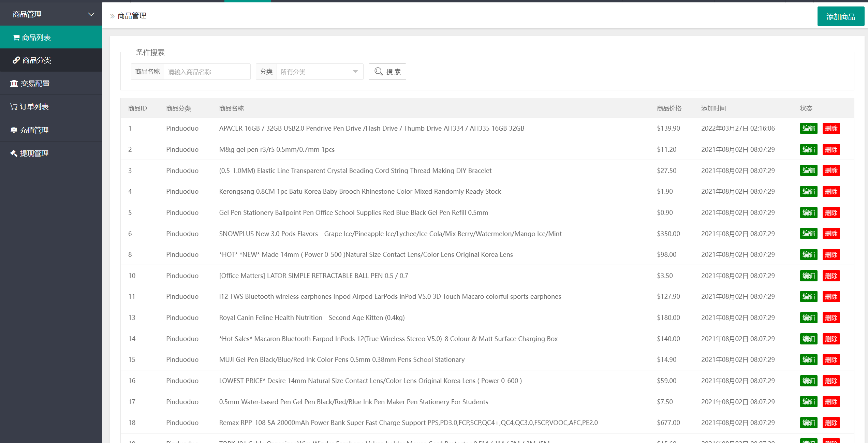
Task: Click the link icon beside 商品分类
Action: 16,60
